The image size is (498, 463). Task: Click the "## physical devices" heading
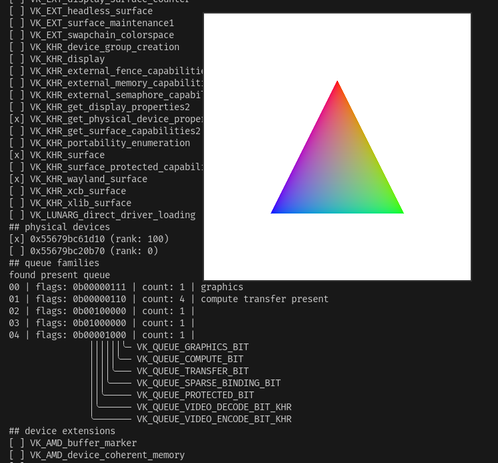pos(59,227)
